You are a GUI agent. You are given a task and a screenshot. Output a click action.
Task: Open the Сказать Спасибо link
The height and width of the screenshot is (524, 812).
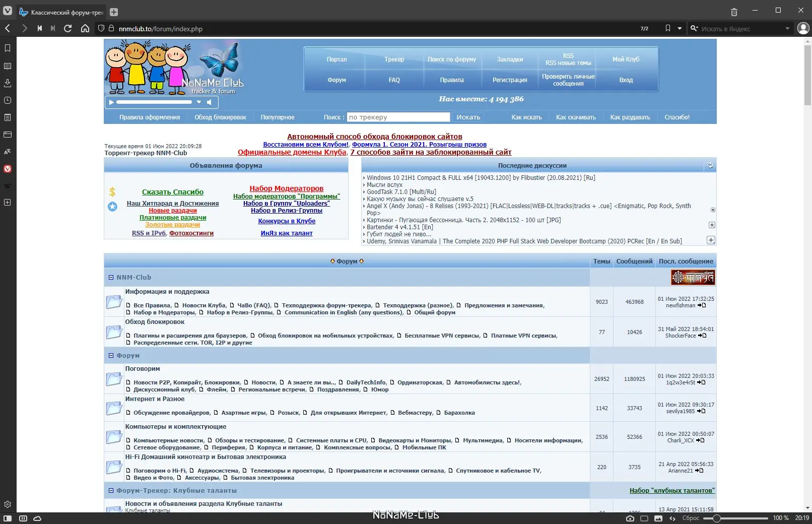(x=173, y=192)
